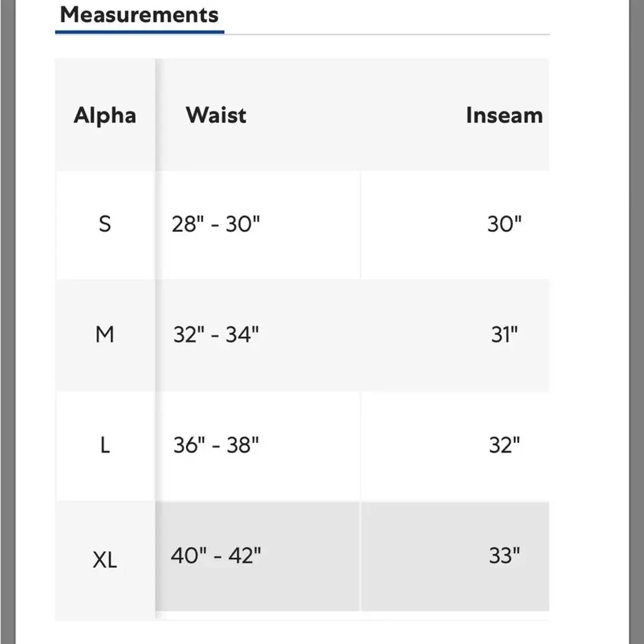Click the 36" - 38" waist cell
This screenshot has height=644, width=644.
[x=258, y=445]
